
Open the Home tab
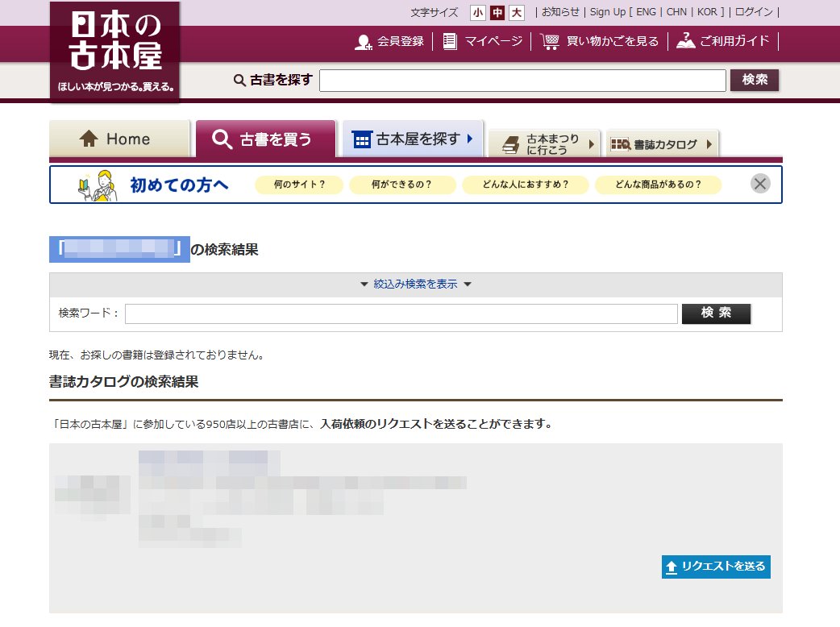pyautogui.click(x=119, y=139)
